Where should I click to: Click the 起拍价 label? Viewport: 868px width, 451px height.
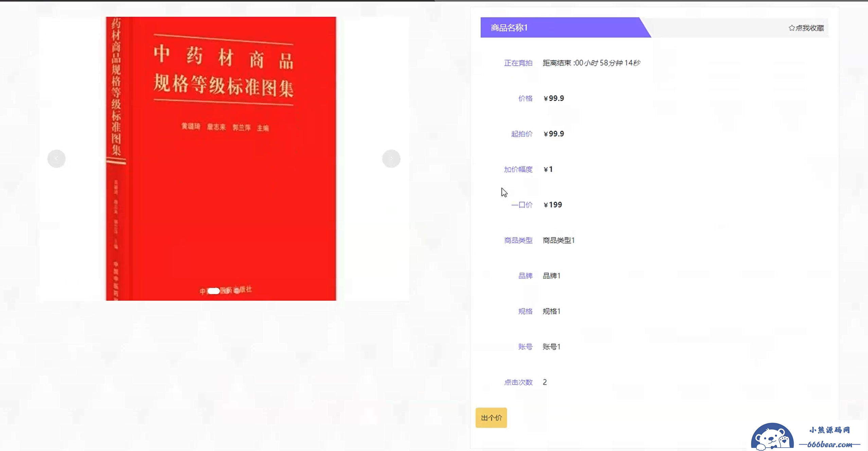coord(522,134)
